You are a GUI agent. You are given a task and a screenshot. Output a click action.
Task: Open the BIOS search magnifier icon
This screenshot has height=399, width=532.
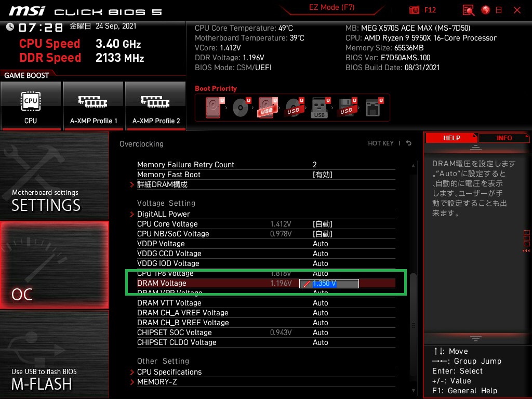pyautogui.click(x=469, y=10)
